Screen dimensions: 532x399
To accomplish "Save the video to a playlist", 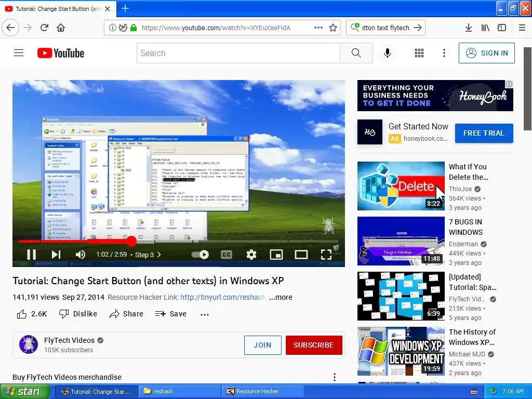I will [x=170, y=314].
